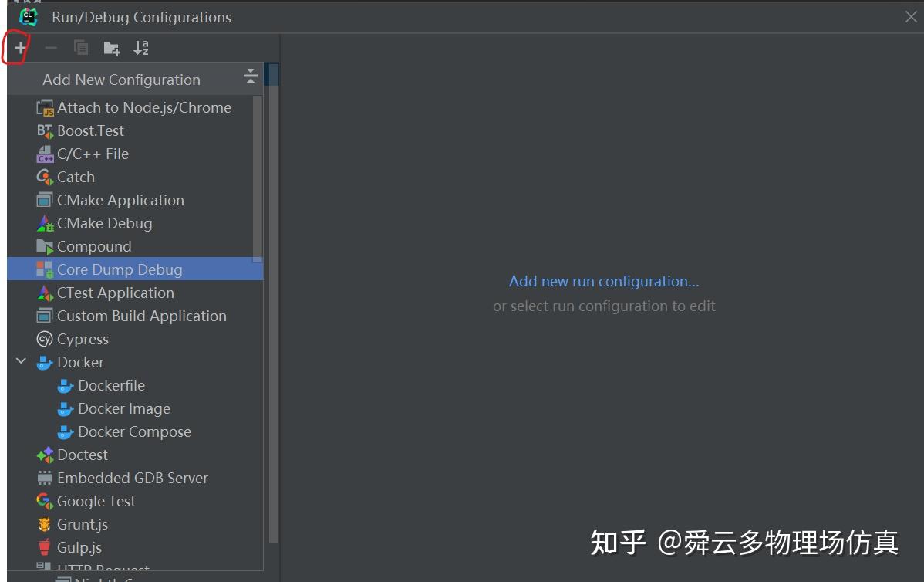
Task: Select 'CMake Debug' configuration type
Action: point(105,224)
